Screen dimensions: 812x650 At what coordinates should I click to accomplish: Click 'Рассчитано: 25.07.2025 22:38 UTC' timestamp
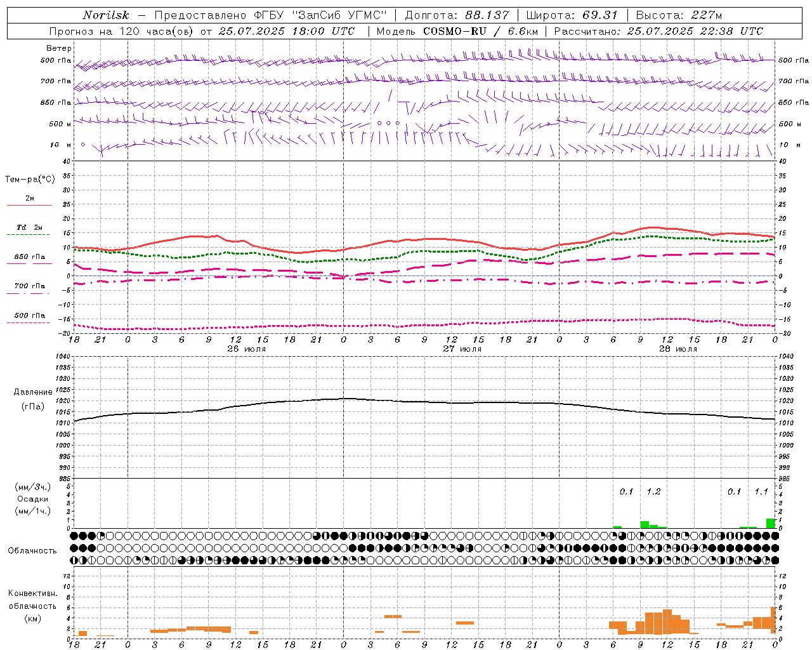pyautogui.click(x=658, y=31)
